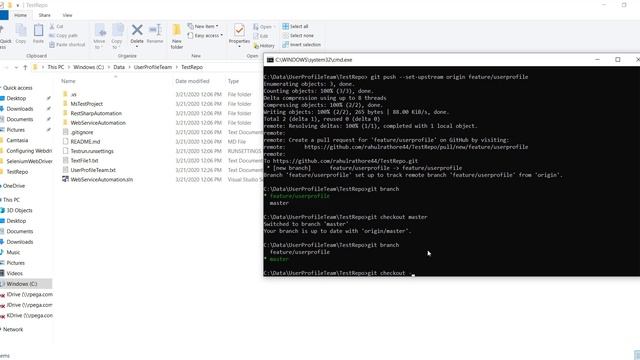Image resolution: width=640 pixels, height=360 pixels.
Task: Open the Home ribbon tab
Action: [x=20, y=15]
